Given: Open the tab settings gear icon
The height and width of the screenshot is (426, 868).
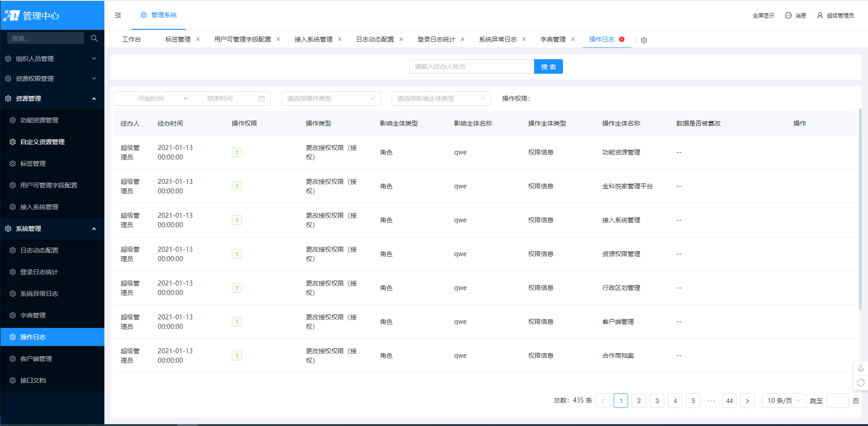Looking at the screenshot, I should (644, 40).
